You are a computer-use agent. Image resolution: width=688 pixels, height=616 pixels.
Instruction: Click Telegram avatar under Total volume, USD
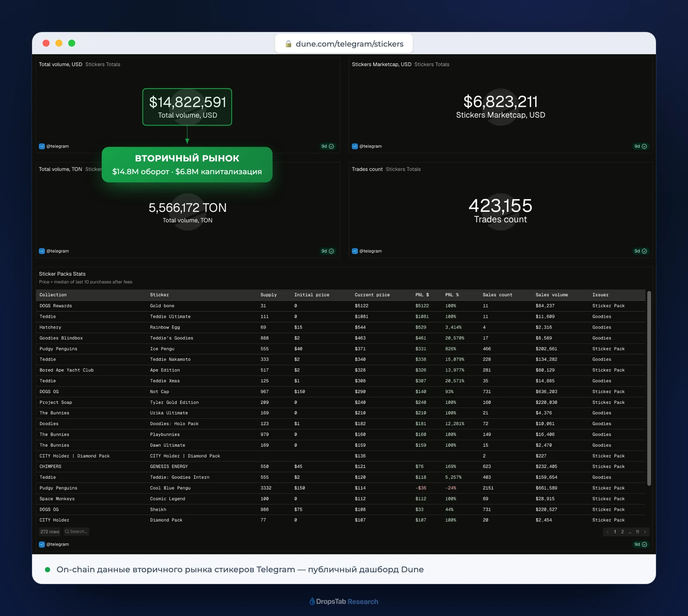(x=42, y=146)
